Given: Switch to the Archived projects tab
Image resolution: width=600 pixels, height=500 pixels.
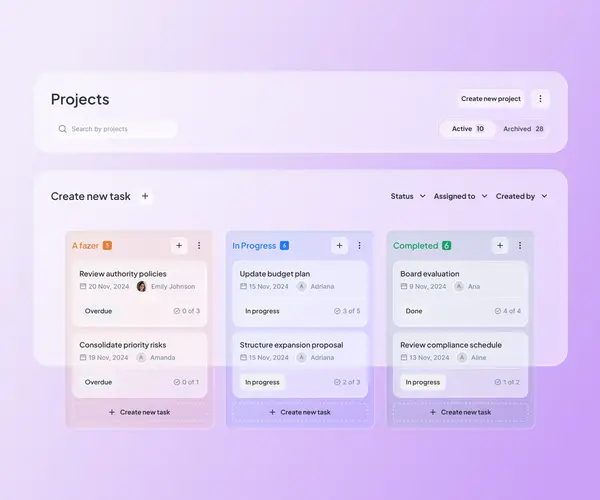Looking at the screenshot, I should pyautogui.click(x=523, y=129).
